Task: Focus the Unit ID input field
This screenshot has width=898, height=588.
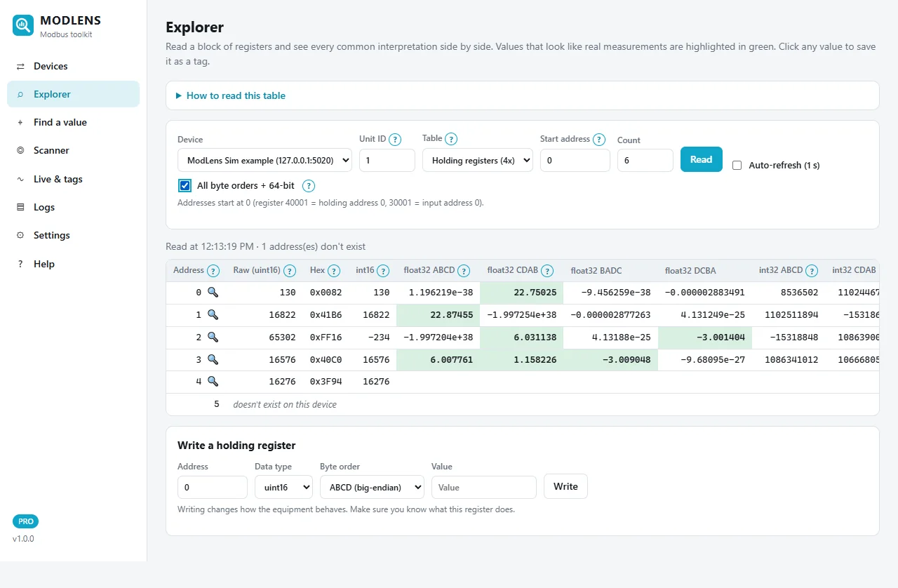Action: (387, 160)
